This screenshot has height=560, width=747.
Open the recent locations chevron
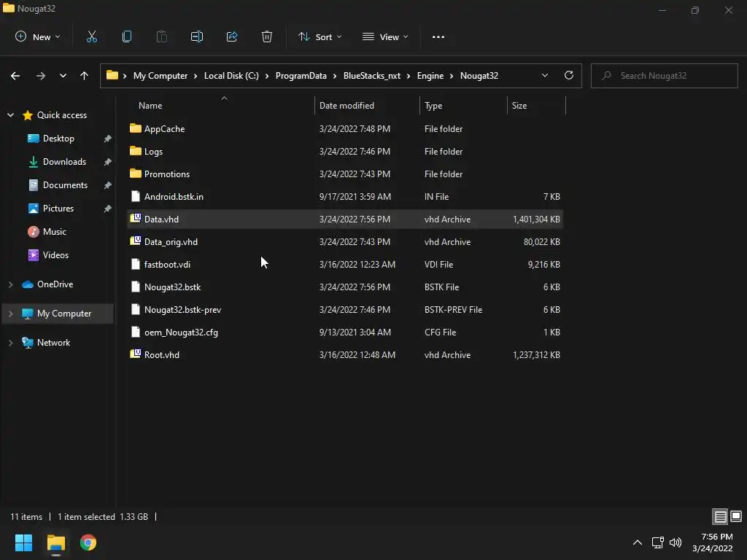tap(63, 76)
